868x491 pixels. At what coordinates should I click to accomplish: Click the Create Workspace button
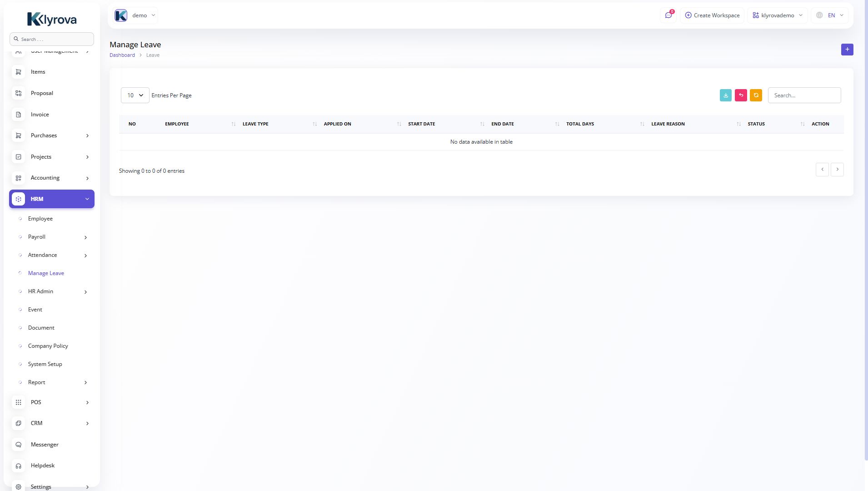712,15
